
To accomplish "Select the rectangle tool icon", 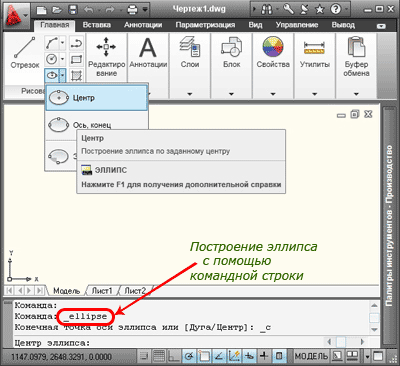I will (x=77, y=59).
